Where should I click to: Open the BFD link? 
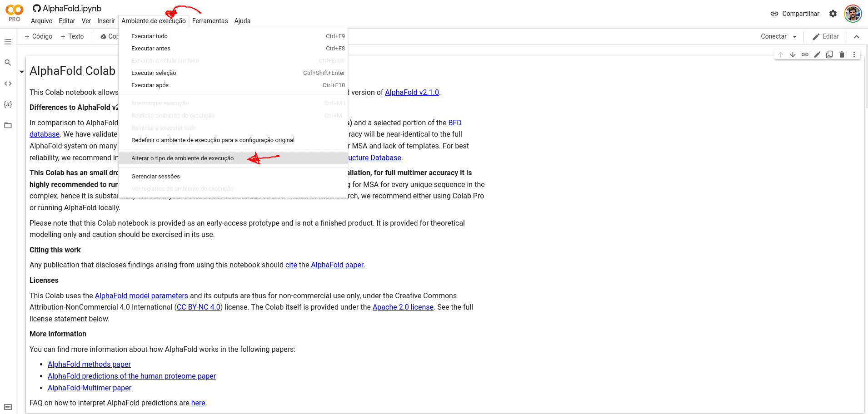(454, 123)
